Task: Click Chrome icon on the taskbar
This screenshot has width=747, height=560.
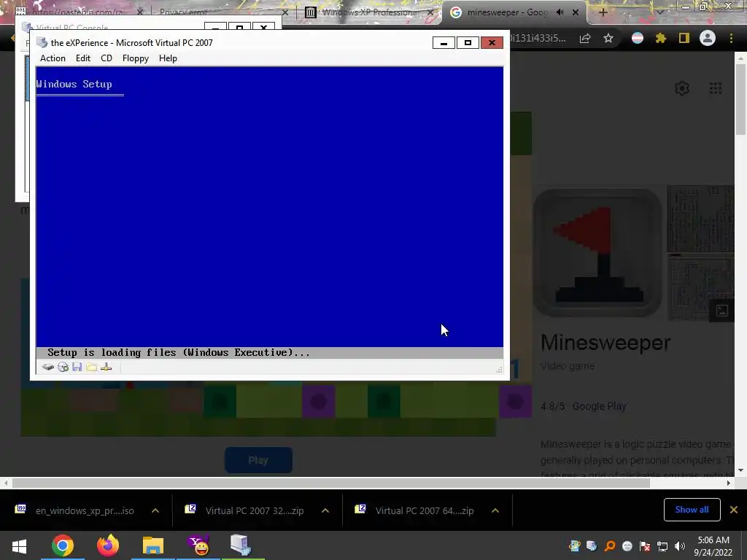Action: [x=63, y=545]
